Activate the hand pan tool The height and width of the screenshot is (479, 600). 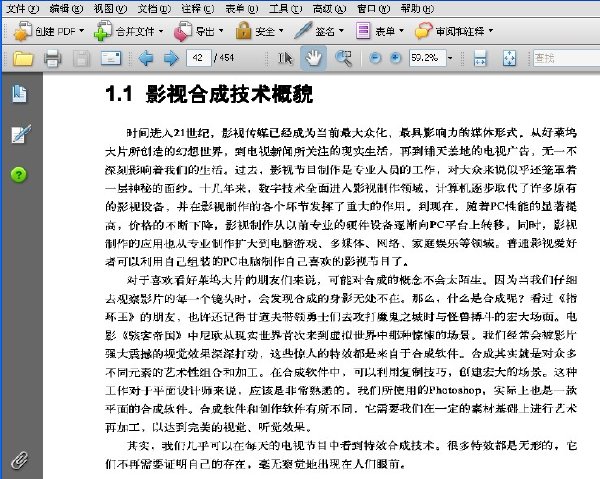pos(313,58)
